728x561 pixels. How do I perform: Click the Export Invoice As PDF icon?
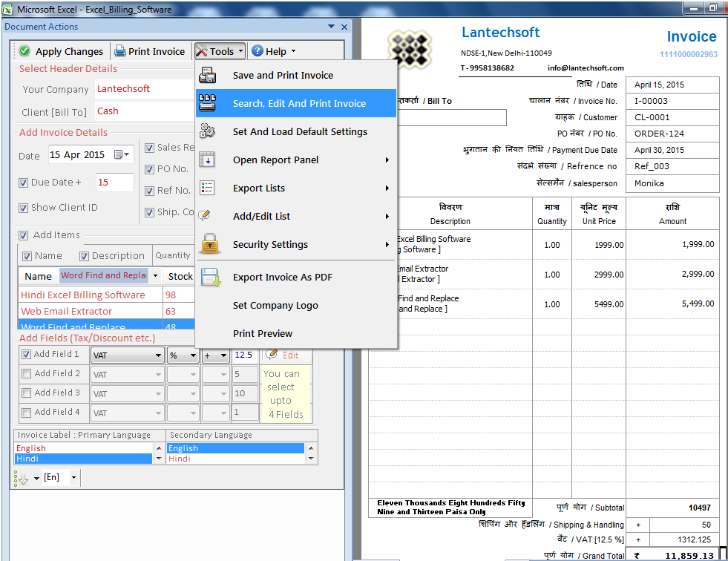210,278
